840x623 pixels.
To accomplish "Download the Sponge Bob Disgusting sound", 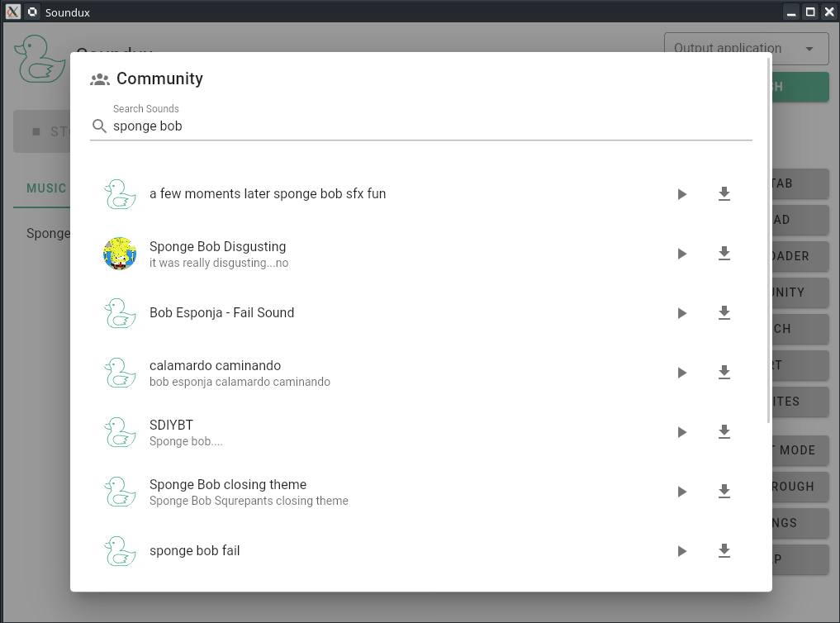I will [x=724, y=253].
